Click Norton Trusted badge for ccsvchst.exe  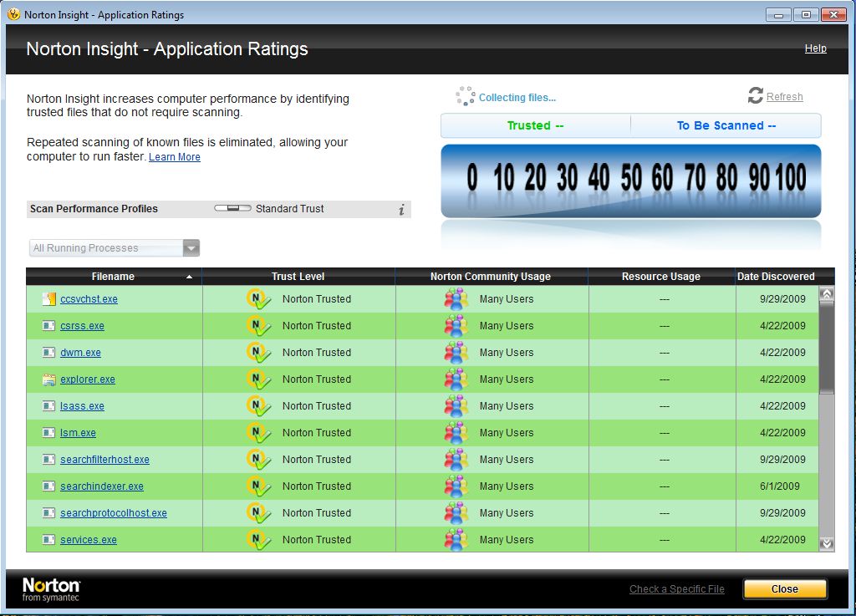258,299
